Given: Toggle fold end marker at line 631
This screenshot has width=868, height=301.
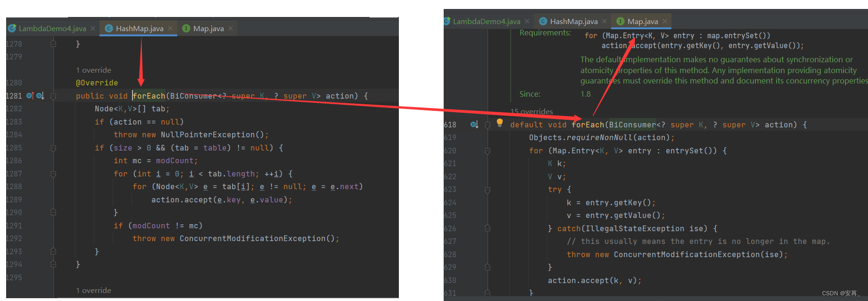Looking at the screenshot, I should click(488, 293).
